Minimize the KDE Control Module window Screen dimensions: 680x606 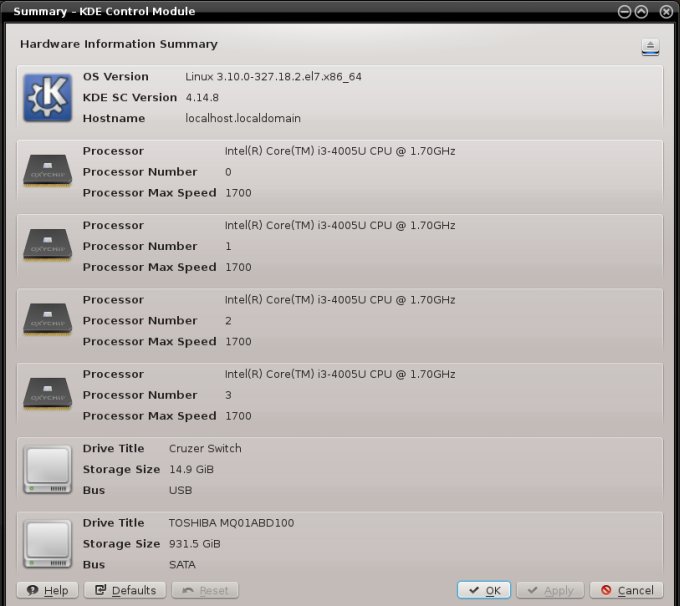pos(624,12)
